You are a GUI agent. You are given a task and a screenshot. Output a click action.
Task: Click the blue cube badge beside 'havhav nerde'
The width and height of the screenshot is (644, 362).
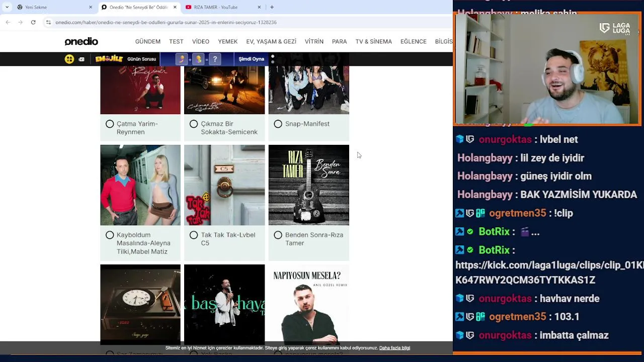(x=459, y=299)
